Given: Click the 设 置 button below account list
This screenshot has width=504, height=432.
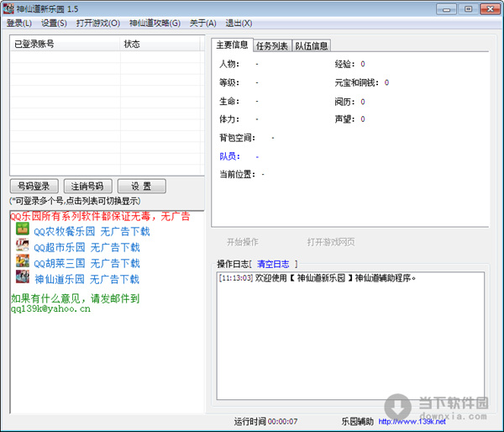Looking at the screenshot, I should [x=141, y=186].
